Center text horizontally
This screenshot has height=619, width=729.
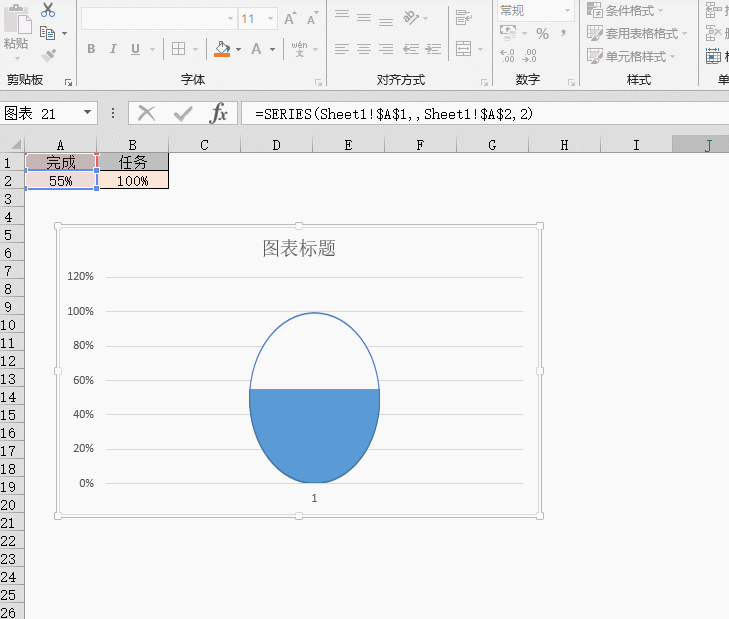click(x=364, y=49)
